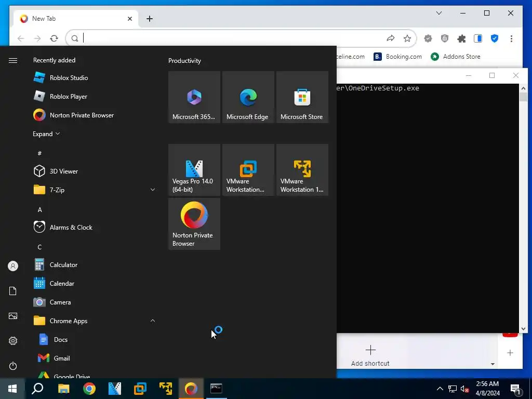Open the Microsoft Store tile

302,97
